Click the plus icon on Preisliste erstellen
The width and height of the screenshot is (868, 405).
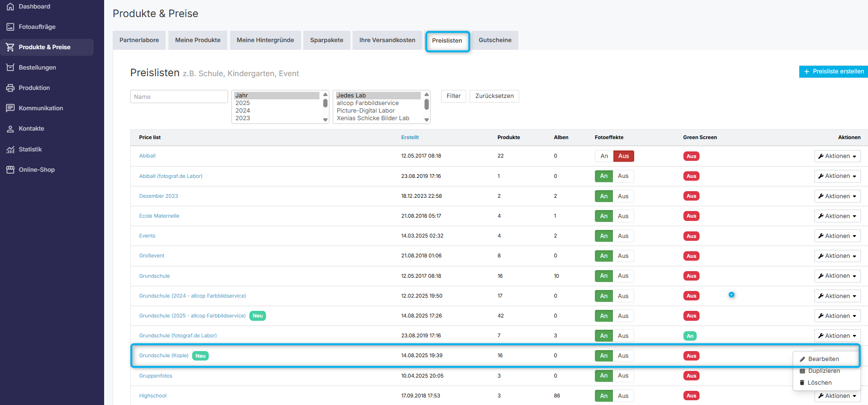point(806,71)
